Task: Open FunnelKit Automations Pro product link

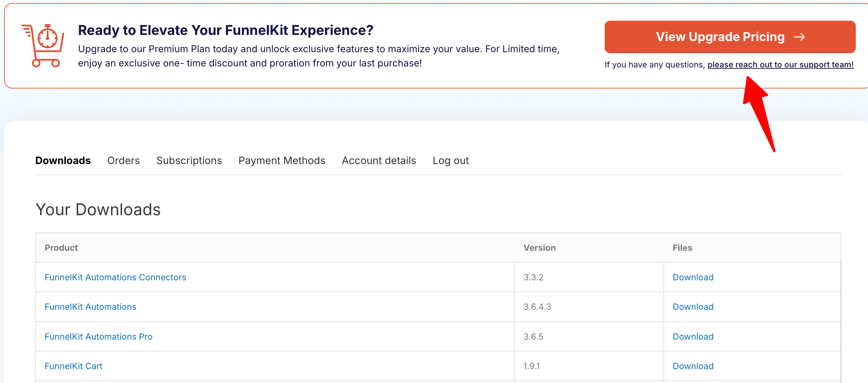Action: coord(98,337)
